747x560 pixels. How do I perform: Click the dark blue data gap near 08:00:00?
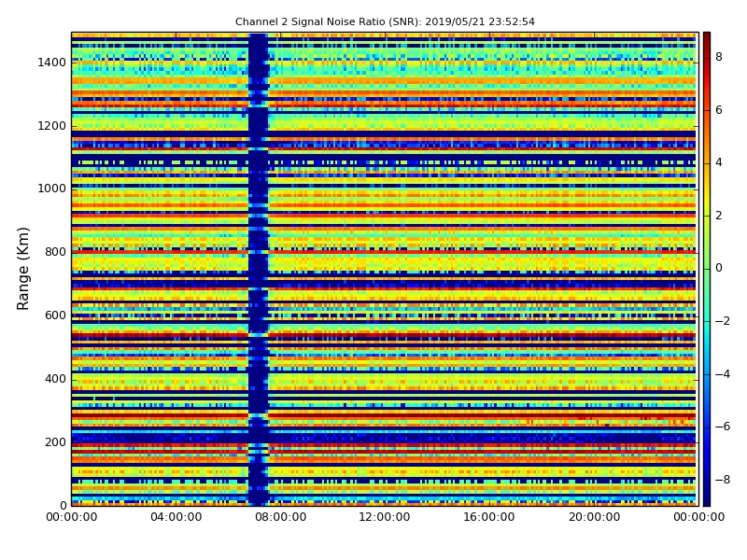click(259, 269)
